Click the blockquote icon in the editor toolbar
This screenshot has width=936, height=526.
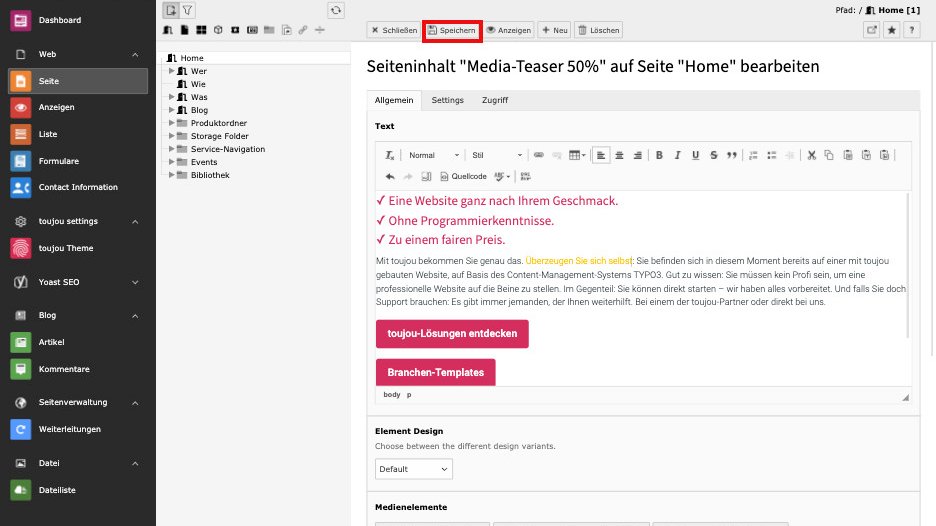(732, 155)
